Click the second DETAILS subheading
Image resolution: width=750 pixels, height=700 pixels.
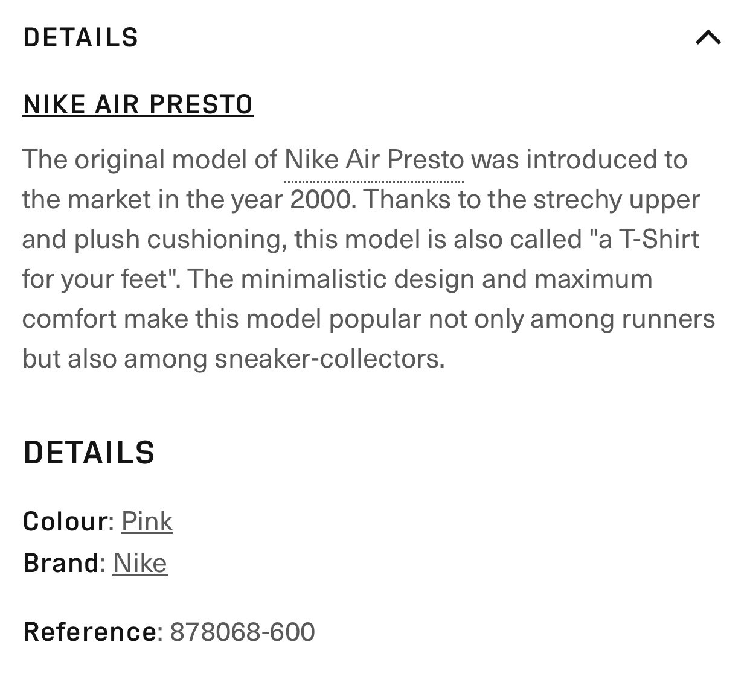tap(89, 453)
